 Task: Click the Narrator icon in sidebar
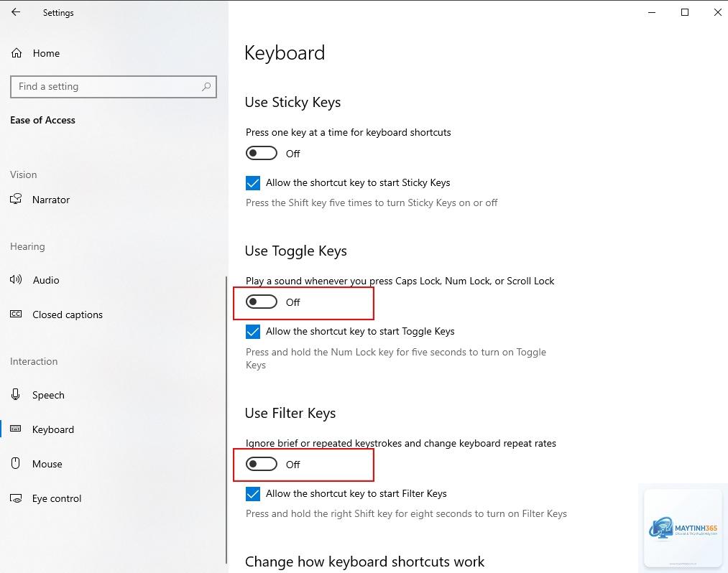point(16,199)
